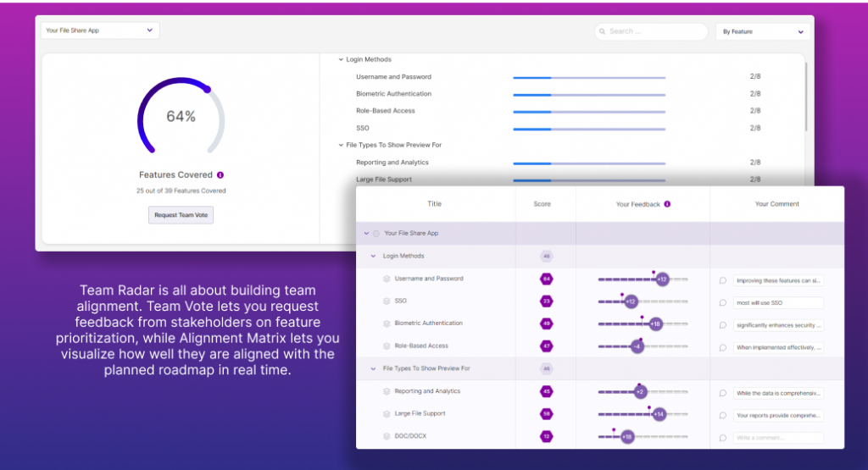Viewport: 868px width, 470px height.
Task: Open the Your File Share App dropdown
Action: tap(100, 30)
